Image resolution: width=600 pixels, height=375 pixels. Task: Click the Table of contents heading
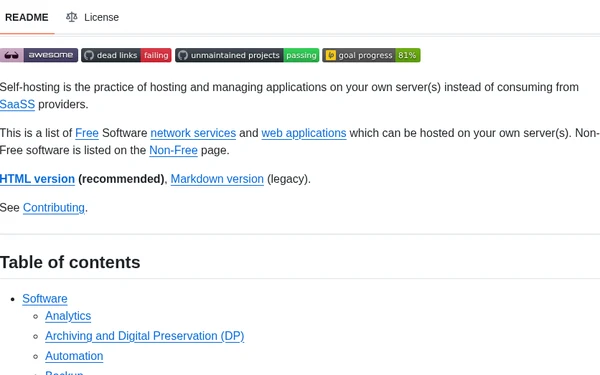[70, 262]
